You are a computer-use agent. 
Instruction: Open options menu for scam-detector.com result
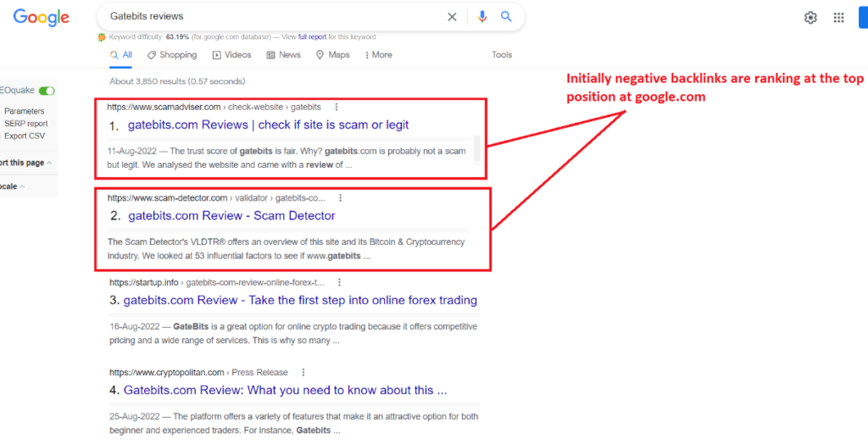[341, 197]
